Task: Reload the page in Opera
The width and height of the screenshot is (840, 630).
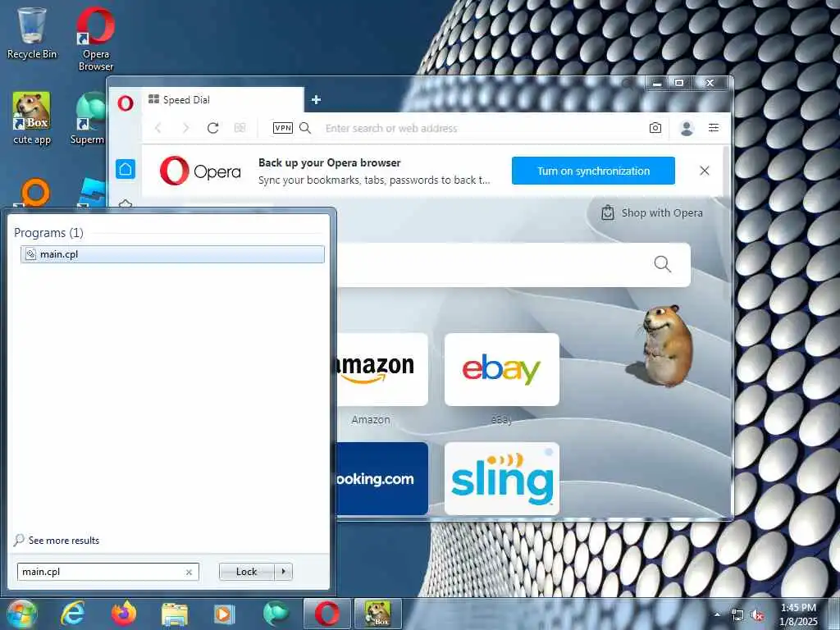Action: click(x=212, y=128)
